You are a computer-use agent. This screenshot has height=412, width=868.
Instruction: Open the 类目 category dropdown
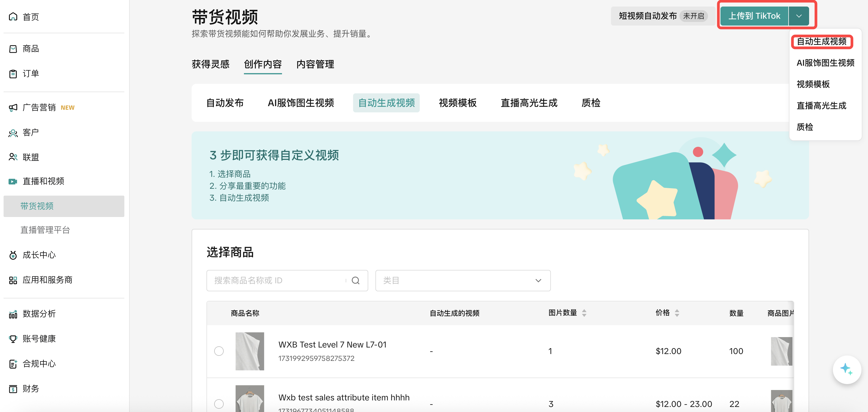463,280
